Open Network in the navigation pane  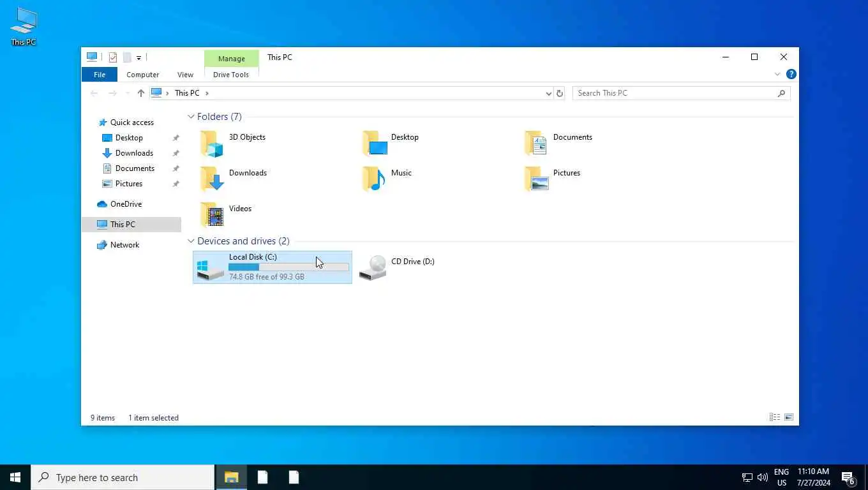tap(124, 245)
